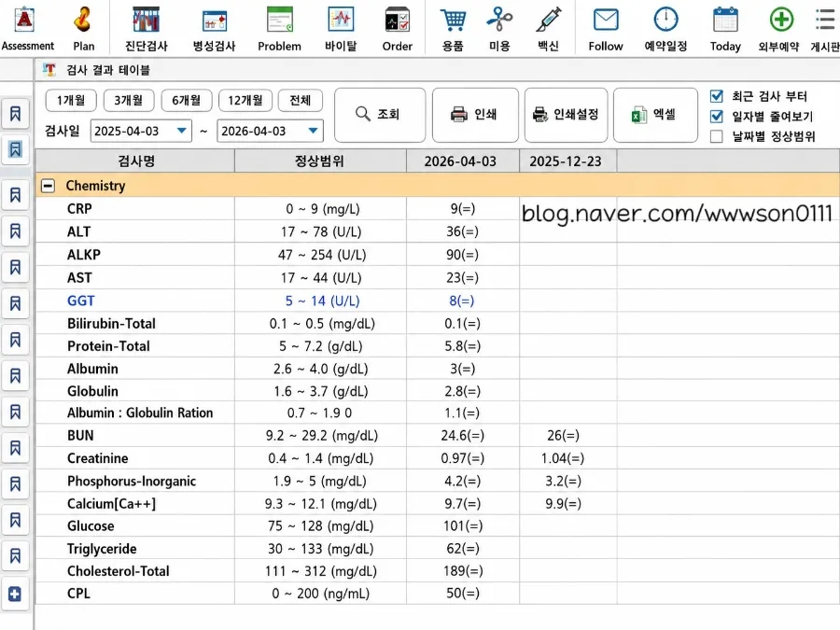Select Albumin : Globulin Ration row
The image size is (840, 630).
coord(140,413)
